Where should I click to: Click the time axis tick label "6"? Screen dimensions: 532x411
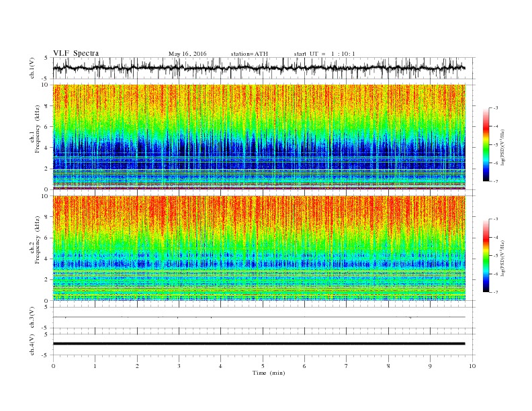click(304, 366)
